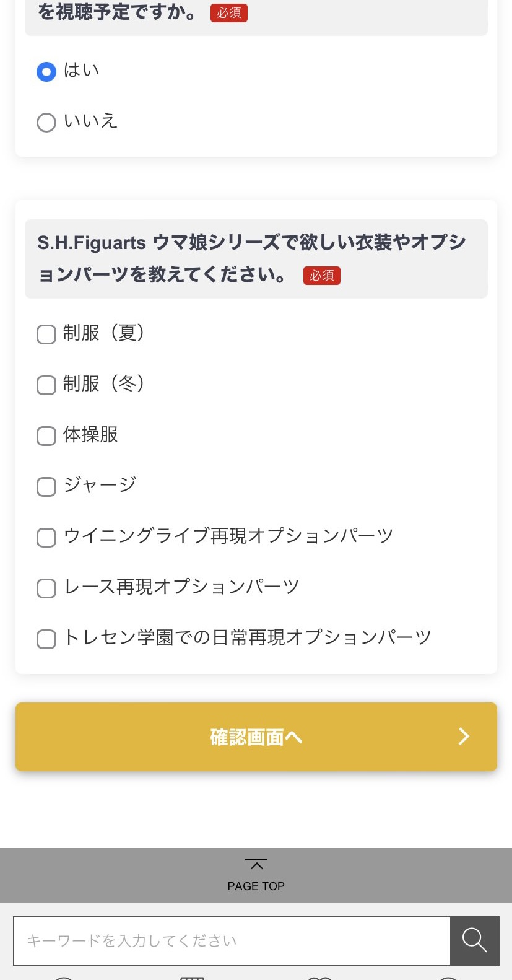The height and width of the screenshot is (980, 512).
Task: Check the トレセン学園での日常再現オプションパーツ checkbox
Action: click(x=46, y=639)
